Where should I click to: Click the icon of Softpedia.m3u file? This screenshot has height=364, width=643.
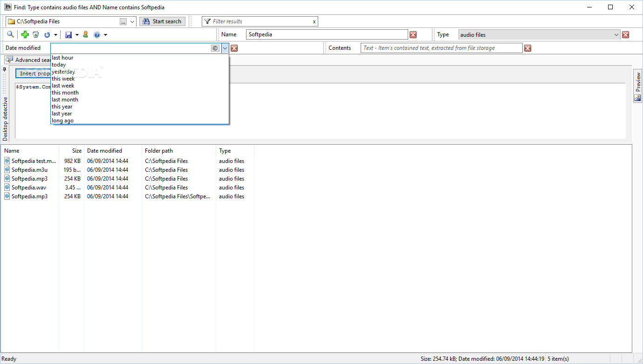7,170
